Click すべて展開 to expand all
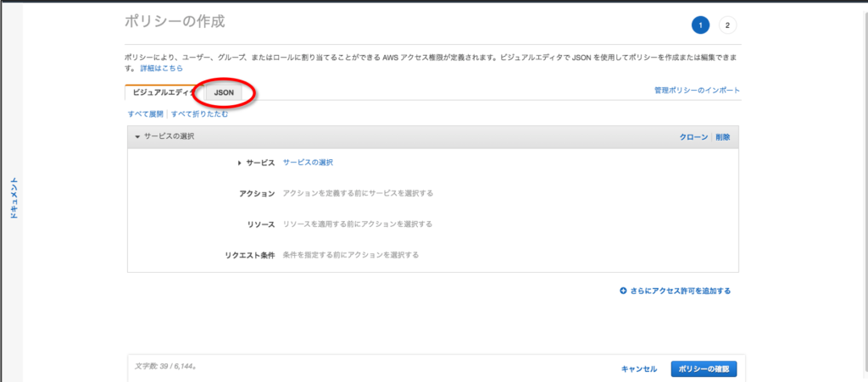The height and width of the screenshot is (382, 868). click(146, 113)
